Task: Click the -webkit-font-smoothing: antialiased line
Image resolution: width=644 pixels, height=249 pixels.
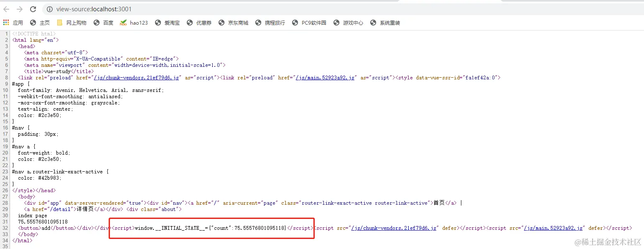Action: coord(71,97)
